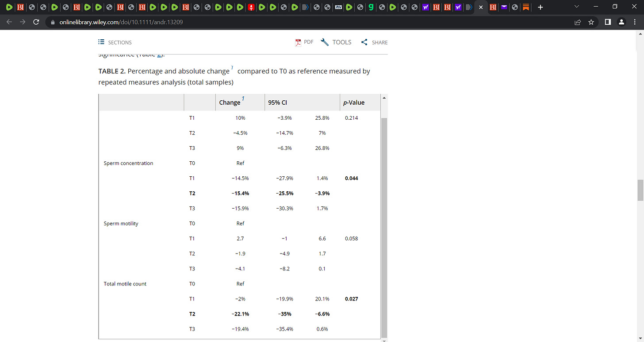Select the 'Total motile count' row label
The image size is (644, 342).
tap(125, 284)
